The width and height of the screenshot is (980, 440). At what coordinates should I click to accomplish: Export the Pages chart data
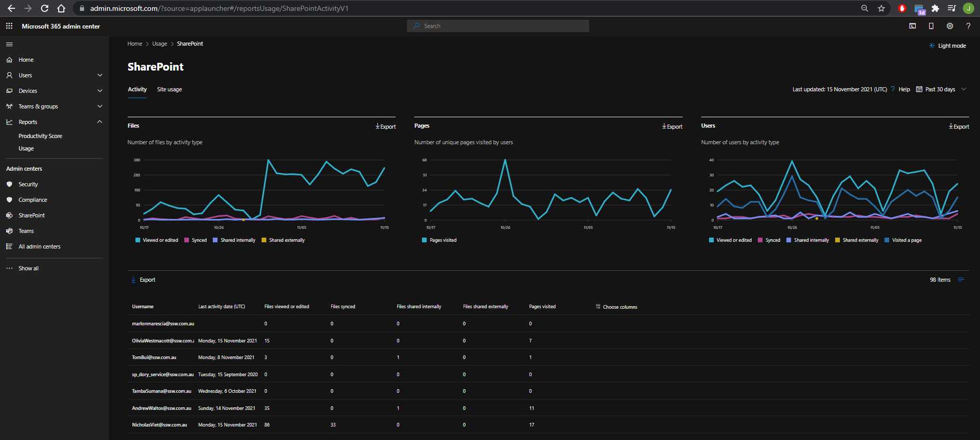point(672,127)
